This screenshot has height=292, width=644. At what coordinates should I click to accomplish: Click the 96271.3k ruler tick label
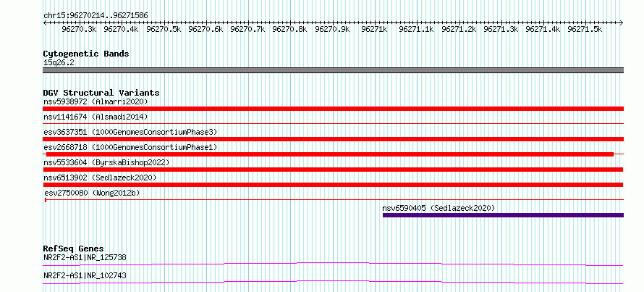[x=501, y=29]
